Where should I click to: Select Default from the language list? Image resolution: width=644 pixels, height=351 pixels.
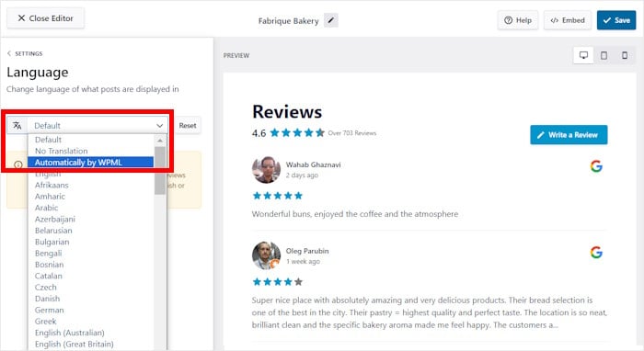(91, 140)
